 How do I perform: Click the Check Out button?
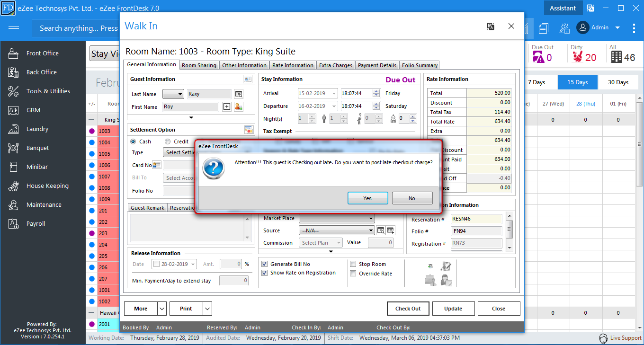408,309
